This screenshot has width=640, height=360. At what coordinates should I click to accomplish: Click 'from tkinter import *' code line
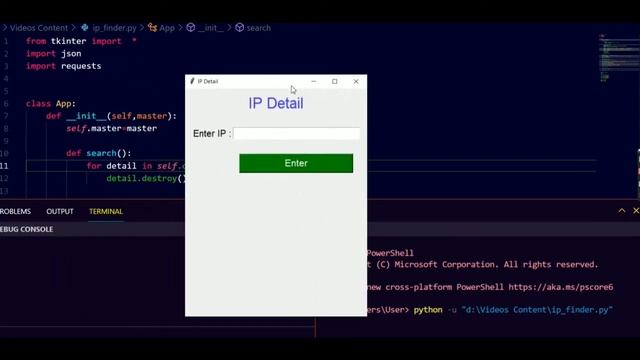coord(81,41)
